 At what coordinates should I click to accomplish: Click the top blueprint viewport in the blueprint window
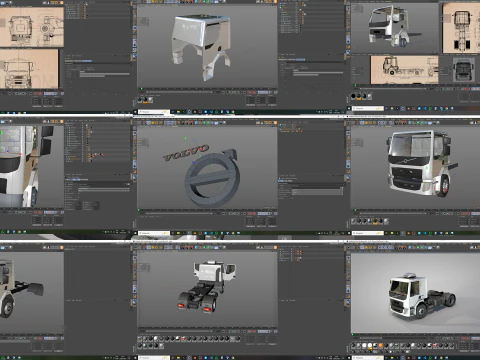(x=32, y=27)
